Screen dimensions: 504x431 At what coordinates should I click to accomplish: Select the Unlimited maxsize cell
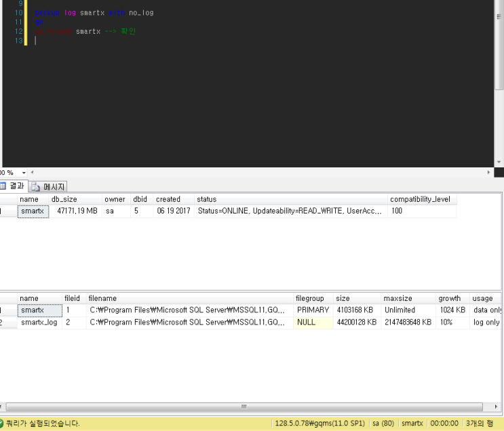(408, 310)
